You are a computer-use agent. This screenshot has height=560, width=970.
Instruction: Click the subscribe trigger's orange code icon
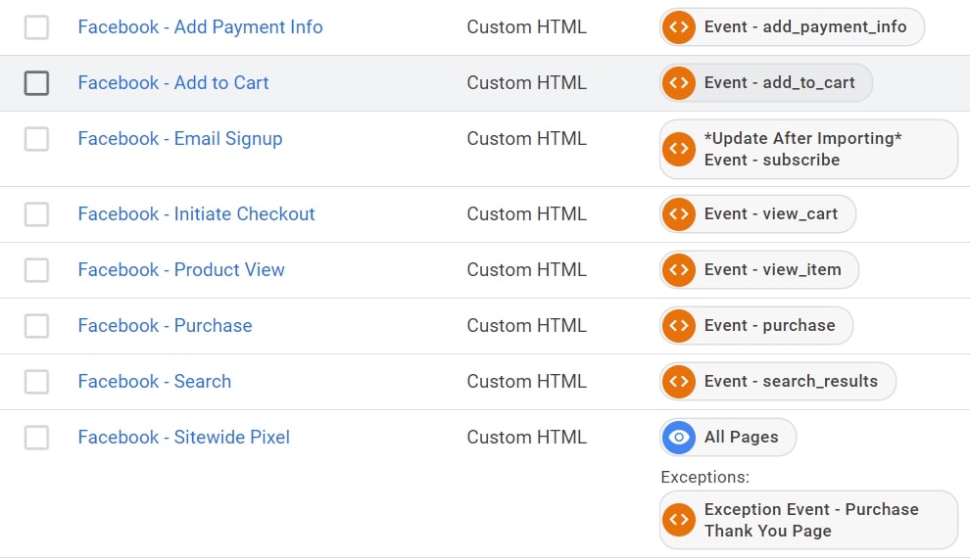(x=679, y=149)
